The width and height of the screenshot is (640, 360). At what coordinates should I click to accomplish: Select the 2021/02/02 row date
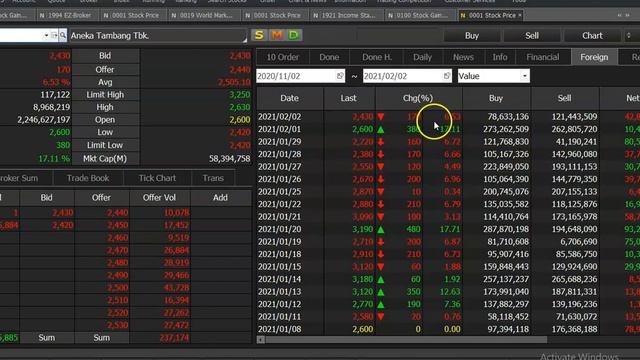click(x=279, y=117)
